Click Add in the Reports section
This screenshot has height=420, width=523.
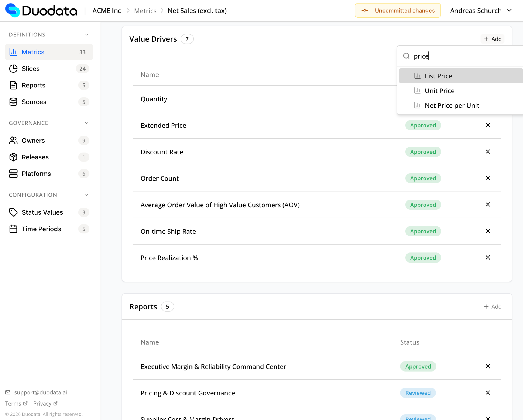coord(492,307)
